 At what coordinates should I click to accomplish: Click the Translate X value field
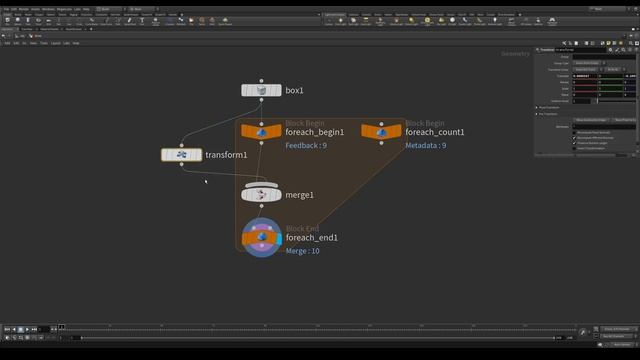pyautogui.click(x=584, y=76)
